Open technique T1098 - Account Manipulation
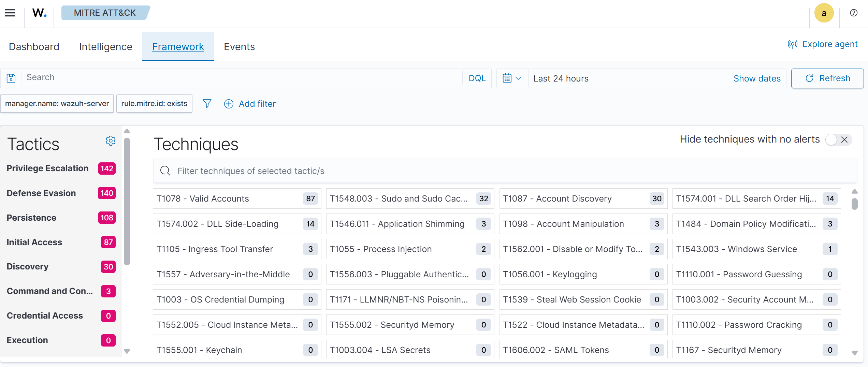This screenshot has width=868, height=367. tap(583, 224)
